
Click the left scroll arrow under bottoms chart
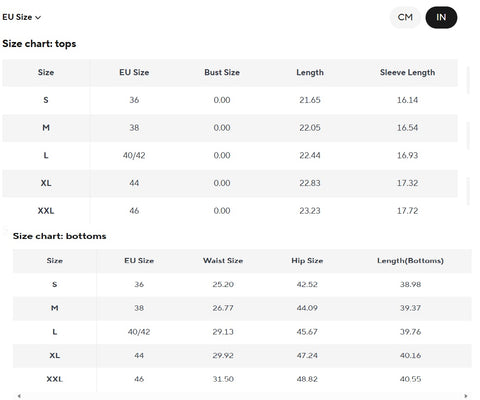[19, 396]
